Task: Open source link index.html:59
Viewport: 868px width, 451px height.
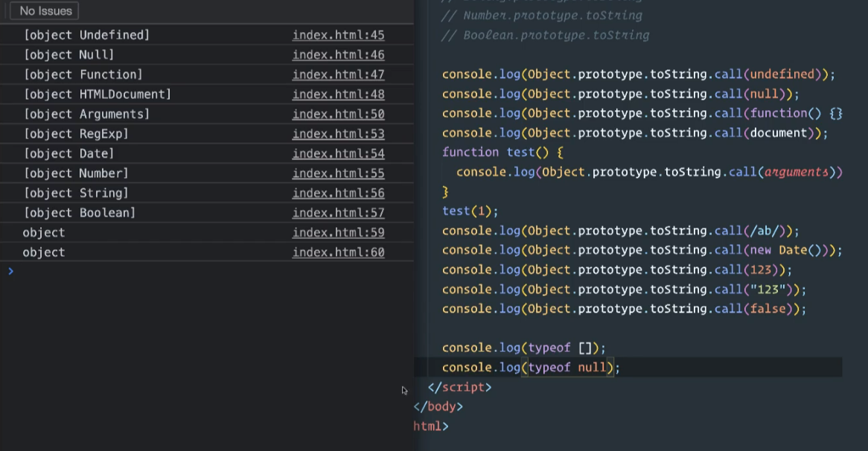Action: (x=338, y=233)
